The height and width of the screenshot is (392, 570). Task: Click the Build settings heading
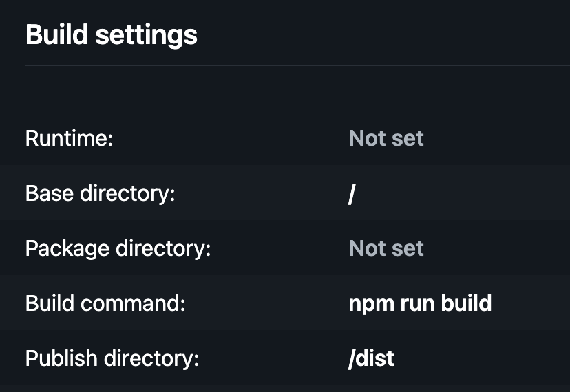point(112,35)
